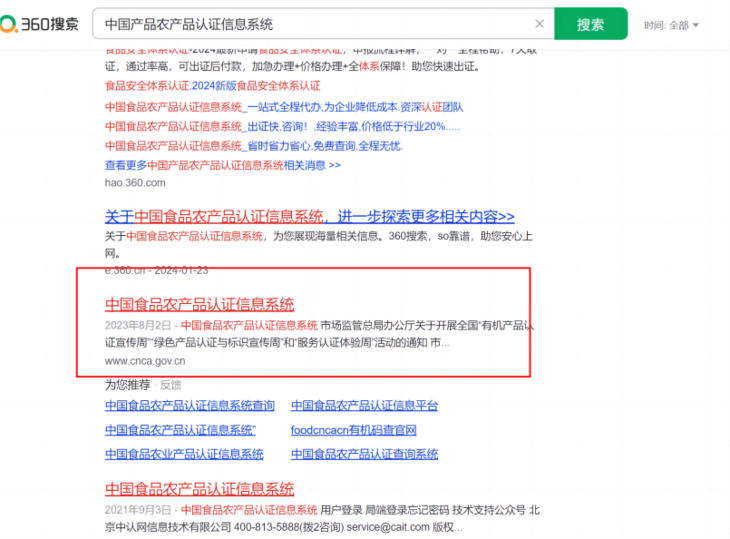The height and width of the screenshot is (539, 730).
Task: Click the 360搜索 logo
Action: (x=40, y=24)
